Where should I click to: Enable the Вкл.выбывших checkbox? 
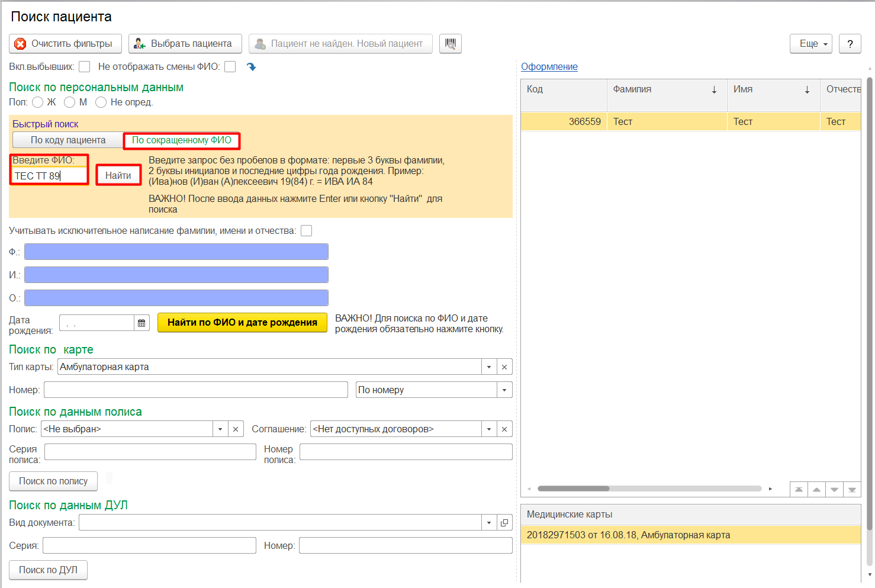coord(85,67)
